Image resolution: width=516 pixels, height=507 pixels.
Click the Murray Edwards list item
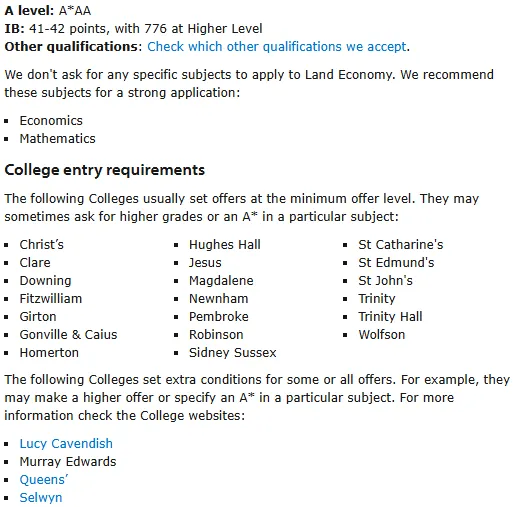[x=68, y=462]
